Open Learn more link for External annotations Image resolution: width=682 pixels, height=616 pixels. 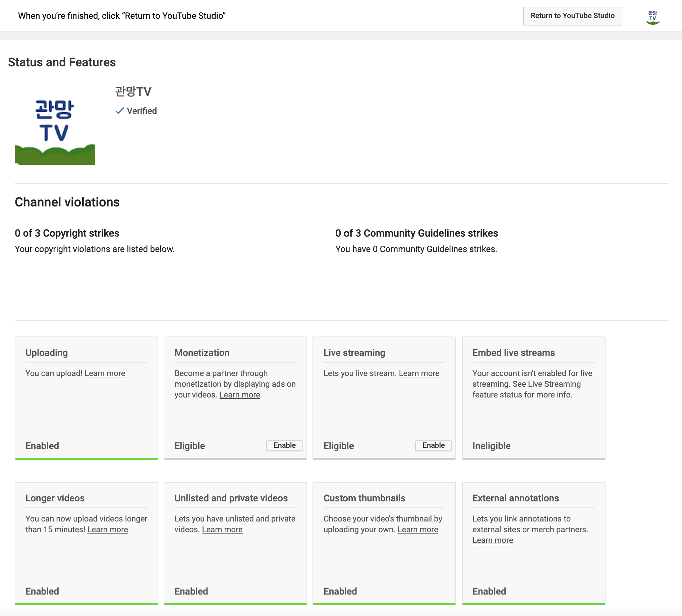(x=493, y=540)
